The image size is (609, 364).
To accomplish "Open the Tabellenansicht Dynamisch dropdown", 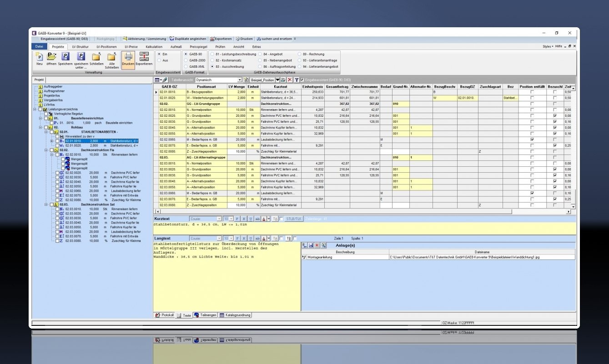I will coord(240,80).
